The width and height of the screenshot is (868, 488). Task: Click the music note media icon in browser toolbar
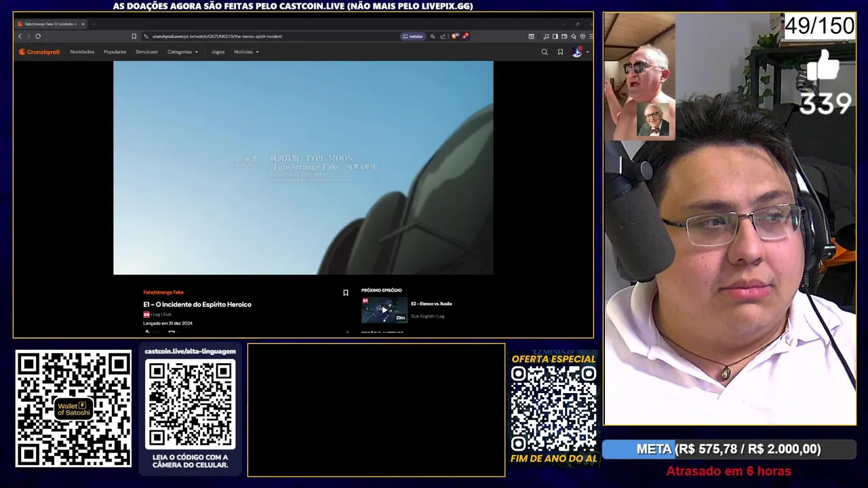pos(546,37)
